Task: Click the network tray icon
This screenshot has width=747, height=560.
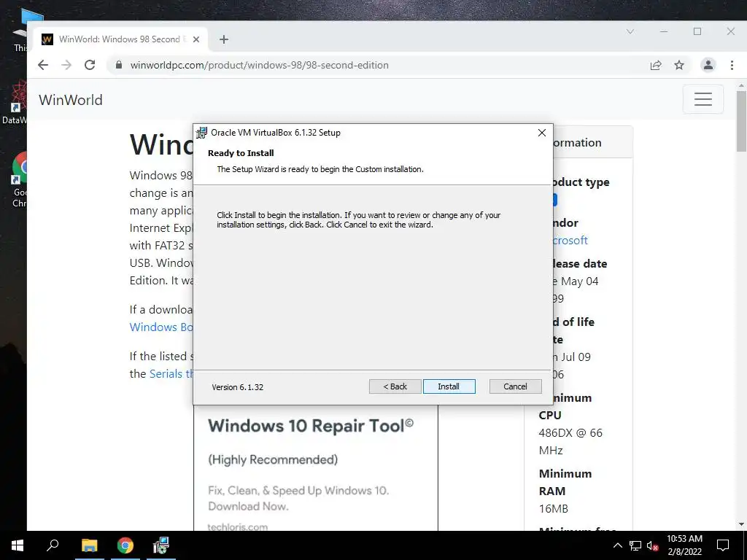Action: (x=635, y=545)
